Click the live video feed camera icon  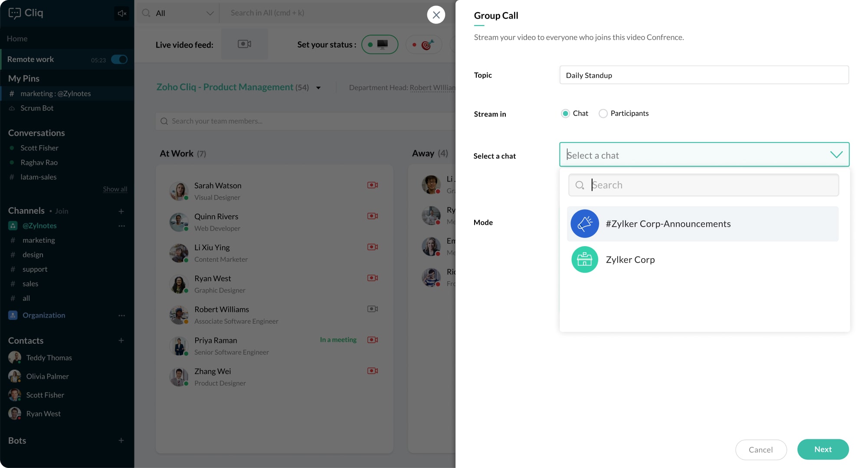(x=244, y=44)
